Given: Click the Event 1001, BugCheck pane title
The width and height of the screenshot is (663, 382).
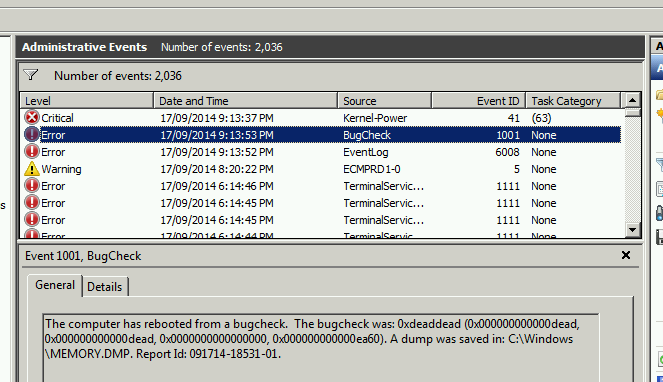Looking at the screenshot, I should pos(83,256).
